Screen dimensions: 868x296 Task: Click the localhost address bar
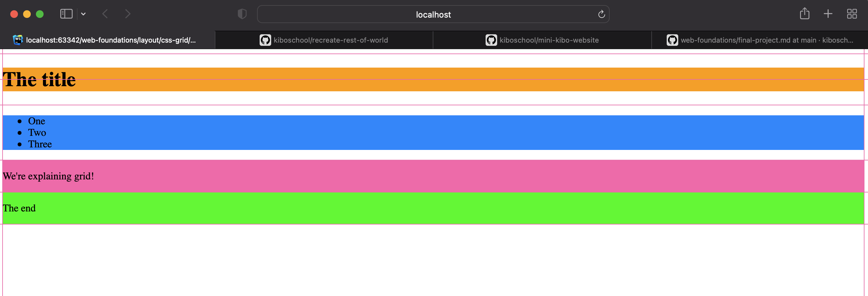[433, 14]
